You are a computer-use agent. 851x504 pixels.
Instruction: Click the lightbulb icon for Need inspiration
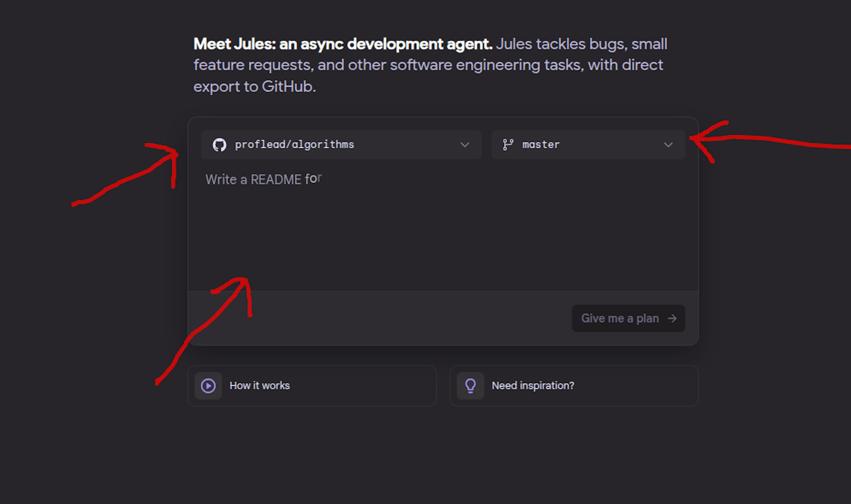470,386
